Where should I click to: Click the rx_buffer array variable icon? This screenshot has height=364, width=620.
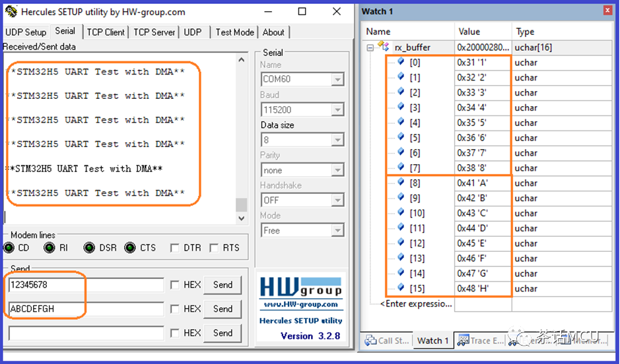383,46
